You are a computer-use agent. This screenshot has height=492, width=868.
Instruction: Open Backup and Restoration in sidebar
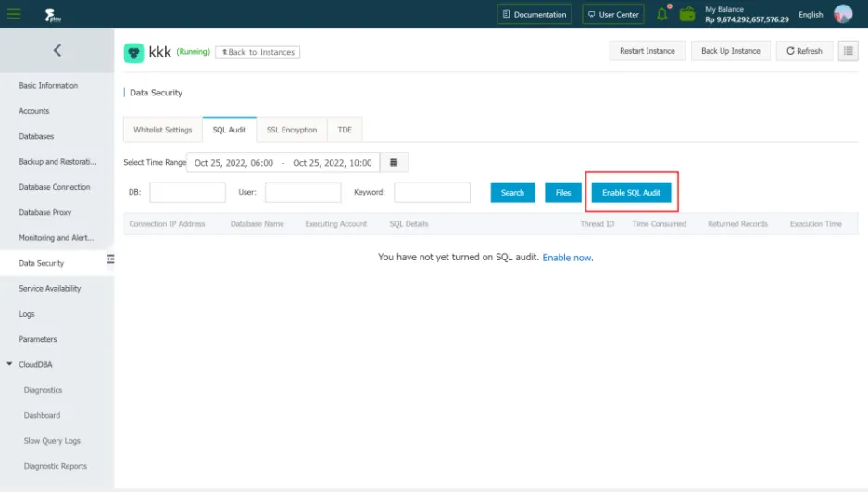coord(57,161)
